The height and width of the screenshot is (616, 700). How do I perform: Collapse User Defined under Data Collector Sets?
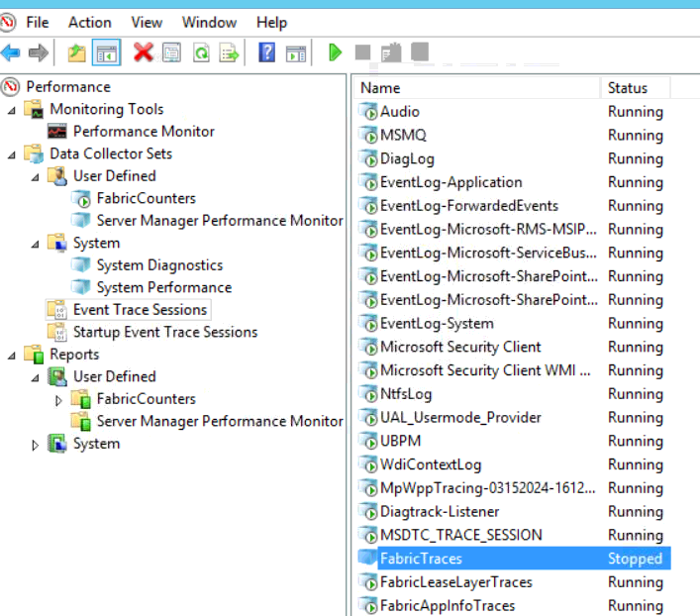pos(36,177)
